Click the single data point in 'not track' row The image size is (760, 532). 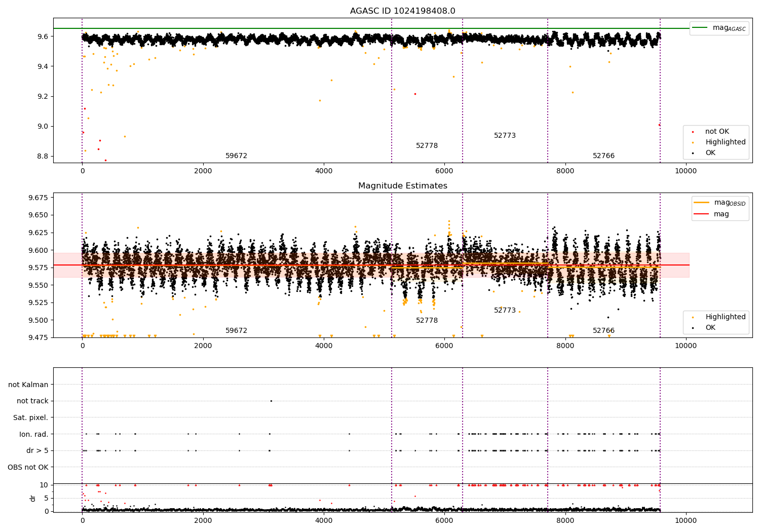pyautogui.click(x=271, y=401)
